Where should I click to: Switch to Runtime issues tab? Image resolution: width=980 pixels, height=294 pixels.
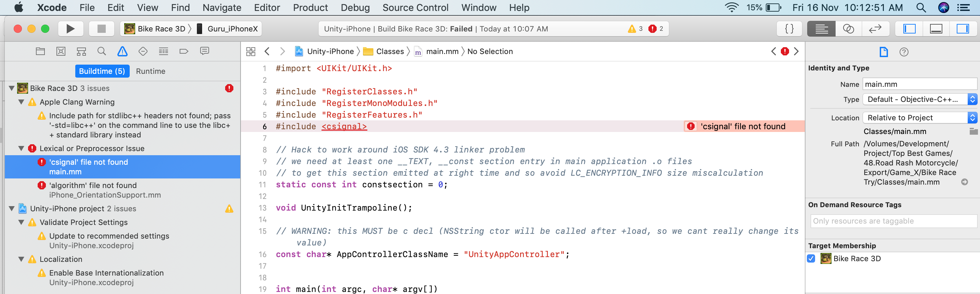click(x=151, y=71)
